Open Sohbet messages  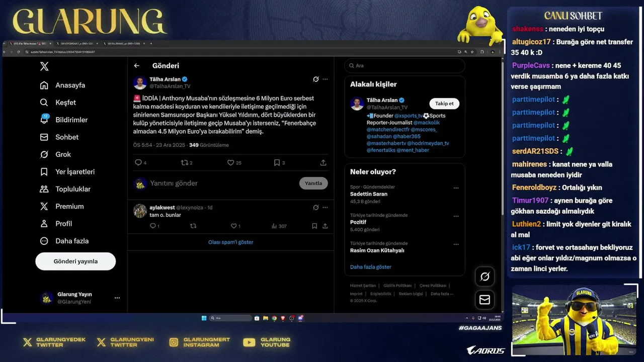point(59,137)
